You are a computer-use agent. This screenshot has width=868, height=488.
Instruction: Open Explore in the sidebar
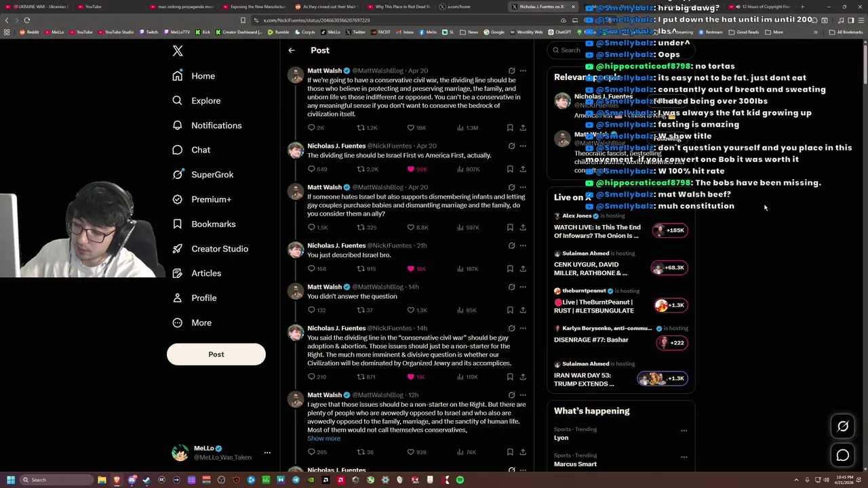tap(196, 101)
